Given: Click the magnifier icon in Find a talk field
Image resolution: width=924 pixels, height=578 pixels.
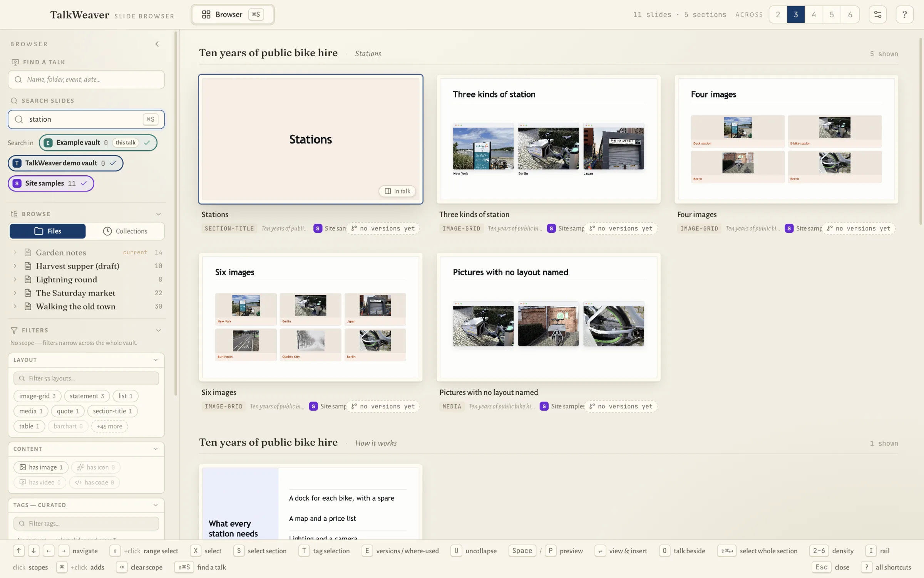Looking at the screenshot, I should tap(18, 80).
